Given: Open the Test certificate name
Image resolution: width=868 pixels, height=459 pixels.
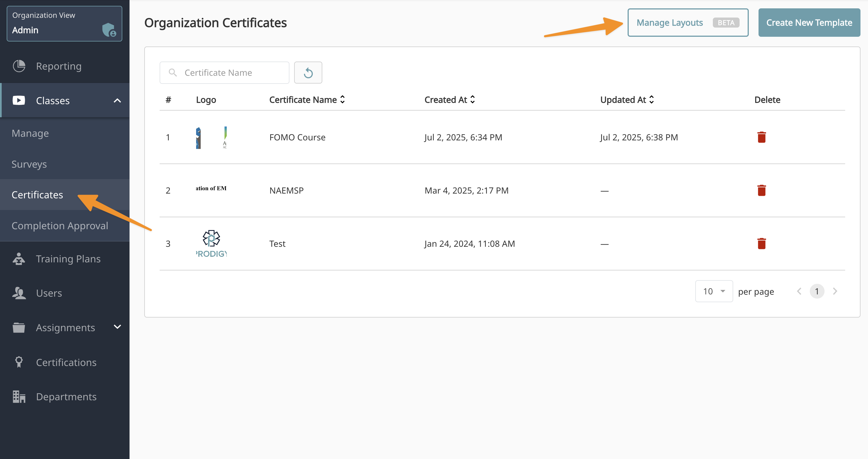Looking at the screenshot, I should click(x=277, y=243).
